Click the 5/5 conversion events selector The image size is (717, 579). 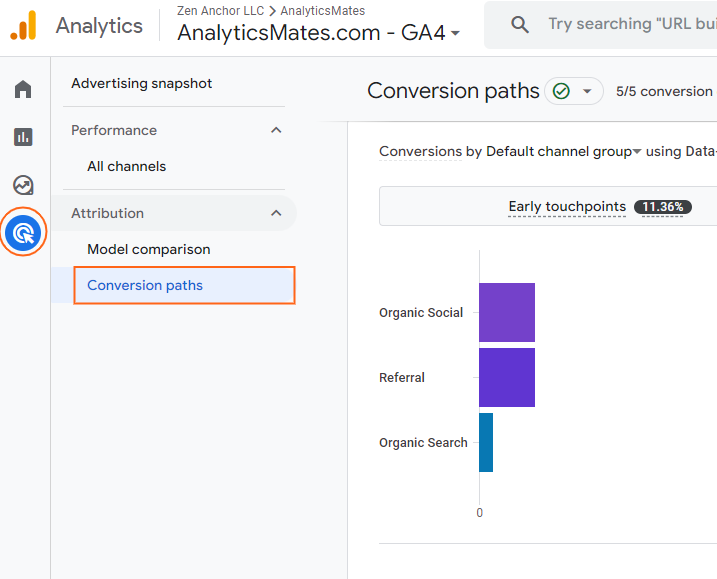665,91
